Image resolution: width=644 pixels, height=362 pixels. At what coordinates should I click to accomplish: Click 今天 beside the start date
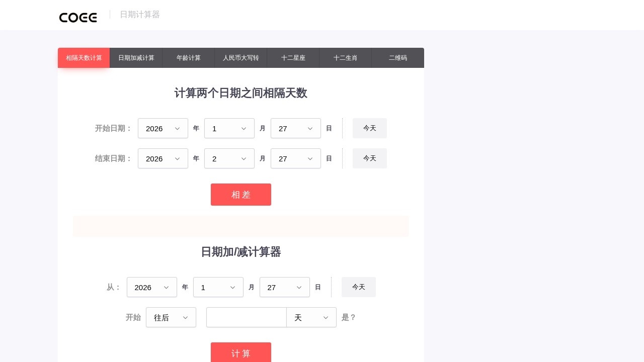[x=369, y=128]
